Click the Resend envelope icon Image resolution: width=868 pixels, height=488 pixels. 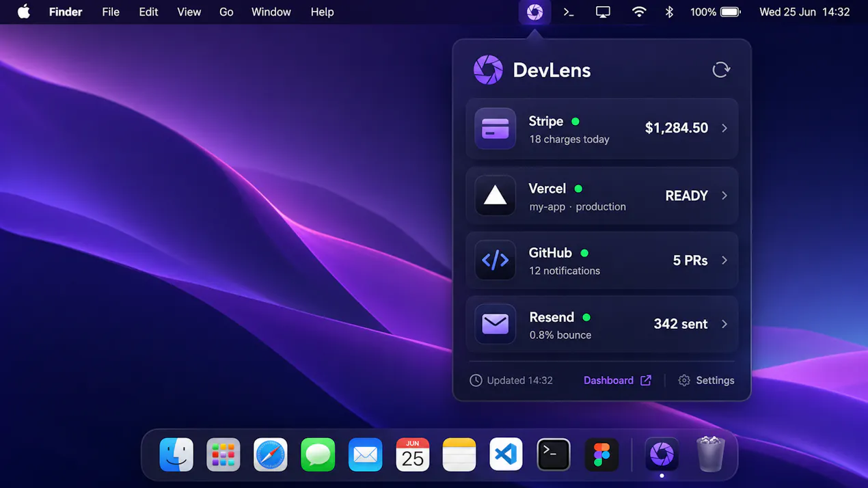click(x=496, y=324)
